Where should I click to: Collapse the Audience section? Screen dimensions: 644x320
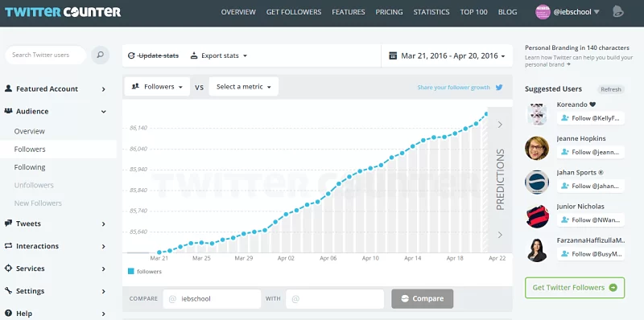click(104, 112)
